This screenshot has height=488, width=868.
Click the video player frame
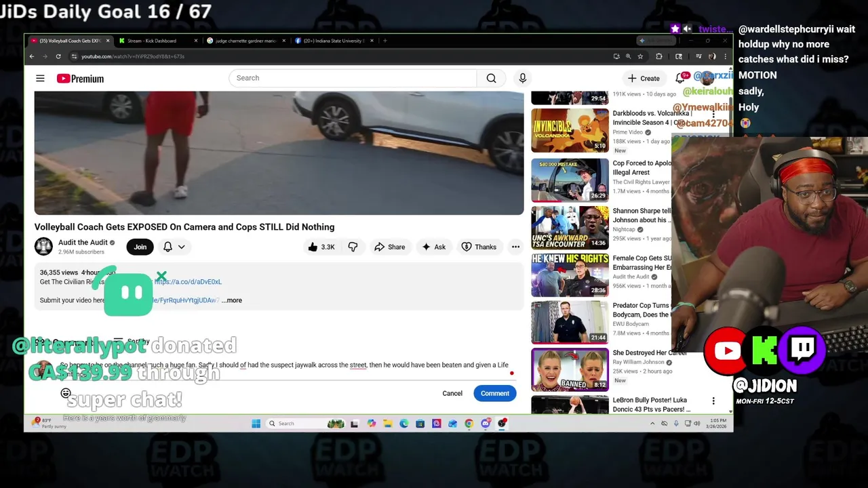[279, 152]
